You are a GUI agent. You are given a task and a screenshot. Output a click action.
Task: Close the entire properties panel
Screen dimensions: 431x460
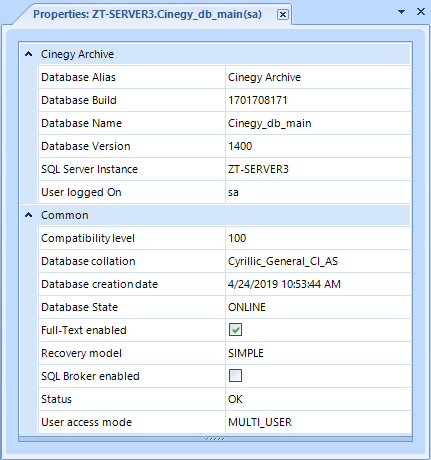(421, 12)
